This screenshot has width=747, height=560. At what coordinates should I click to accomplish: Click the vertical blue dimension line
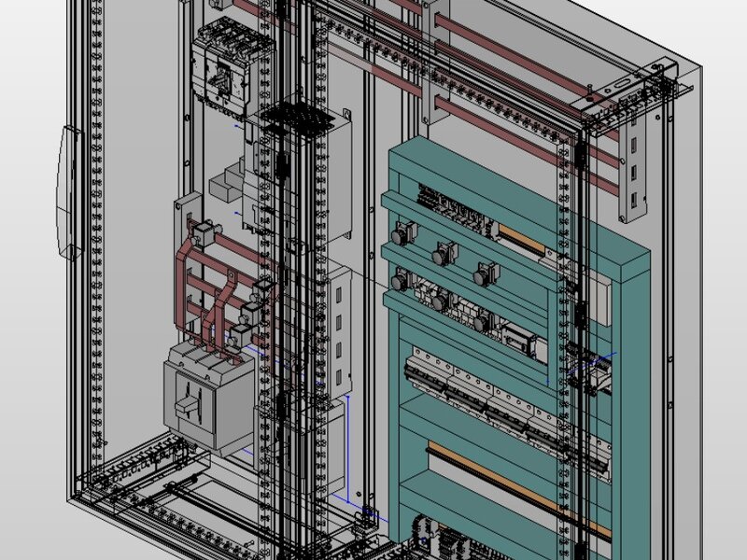click(347, 449)
